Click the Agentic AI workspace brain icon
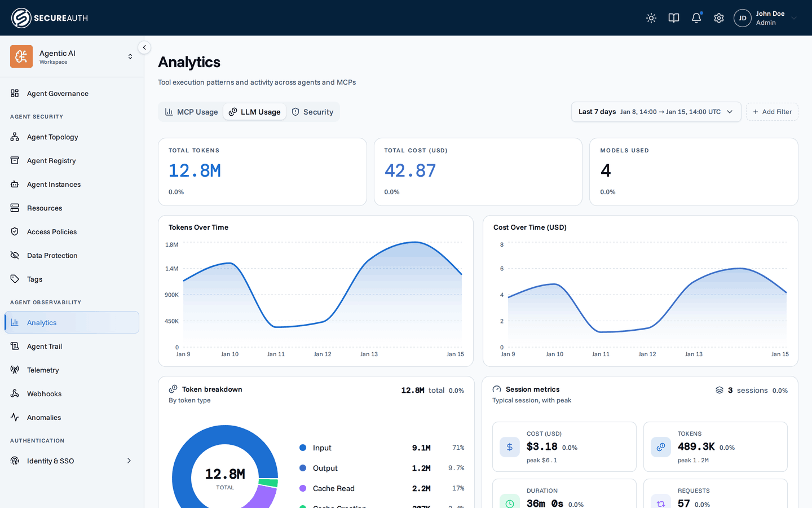The height and width of the screenshot is (508, 812). point(21,56)
